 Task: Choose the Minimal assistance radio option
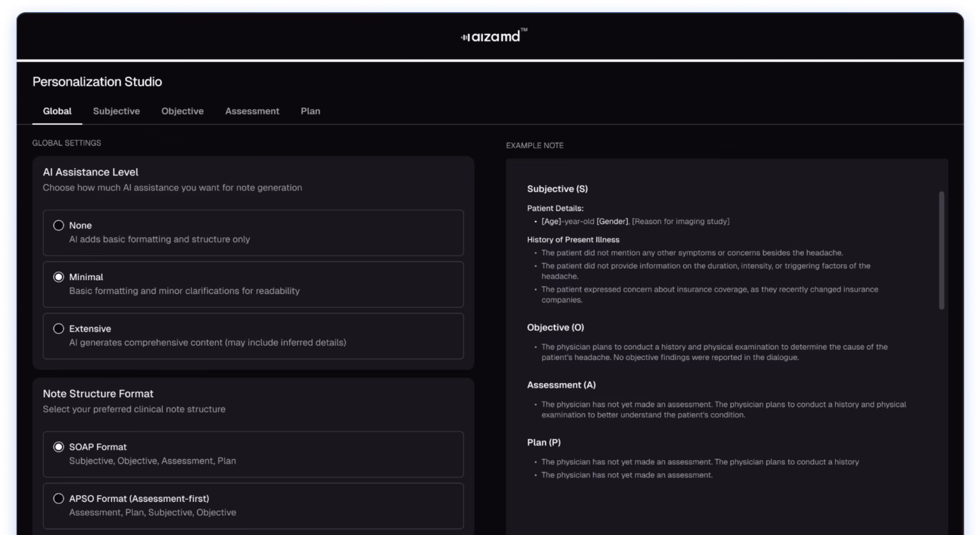click(x=59, y=277)
